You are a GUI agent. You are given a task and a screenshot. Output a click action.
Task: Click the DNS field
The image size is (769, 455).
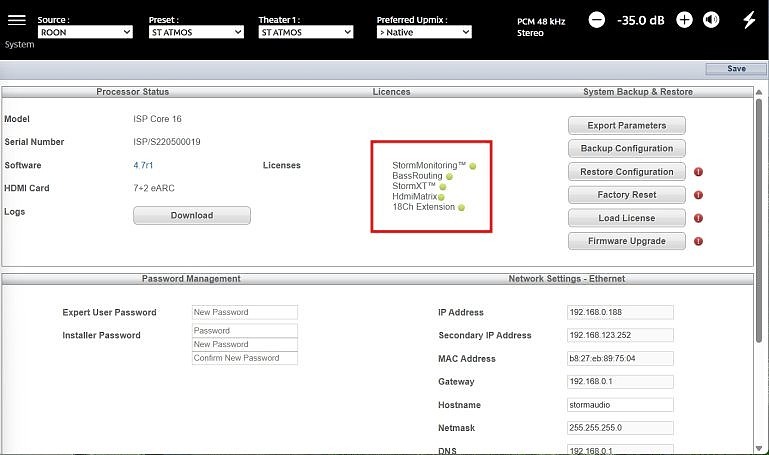pos(620,450)
